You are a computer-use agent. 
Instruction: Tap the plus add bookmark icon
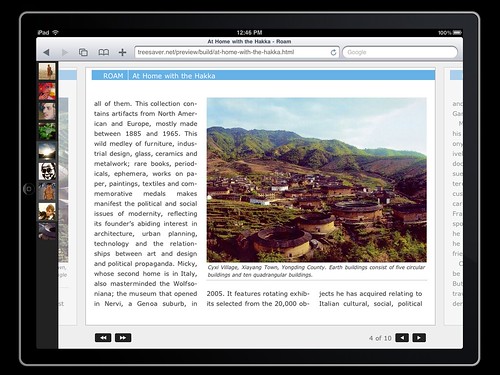click(122, 52)
